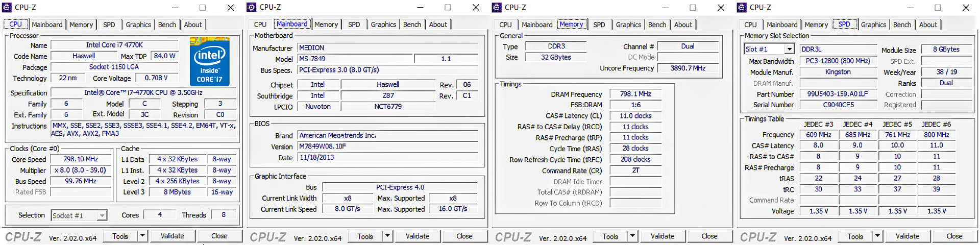Click the Package value Socket 1150 LGA
980x245 pixels.
[114, 67]
